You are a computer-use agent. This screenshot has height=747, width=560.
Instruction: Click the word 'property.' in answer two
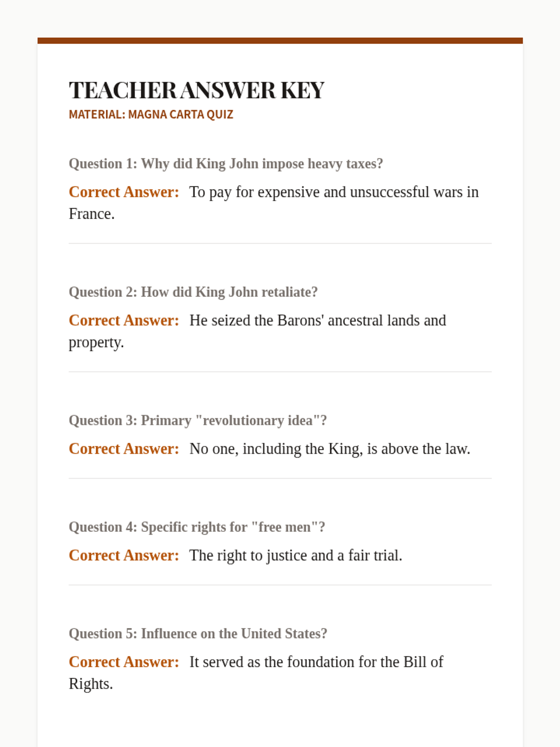click(x=96, y=343)
